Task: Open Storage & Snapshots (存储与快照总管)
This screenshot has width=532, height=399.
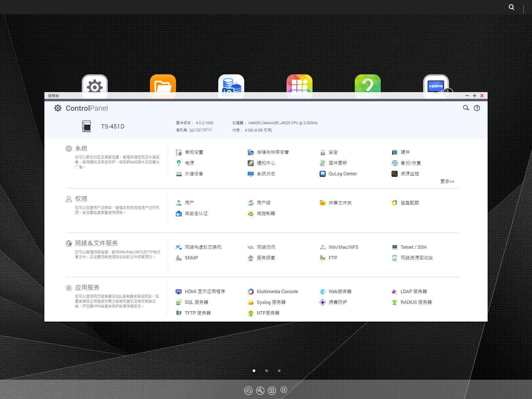Action: [272, 152]
